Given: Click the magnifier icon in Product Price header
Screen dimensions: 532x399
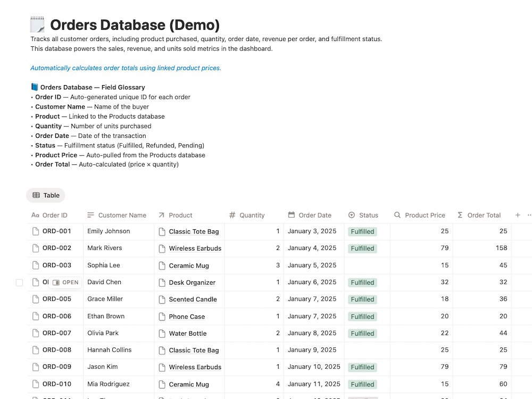Looking at the screenshot, I should coord(397,215).
